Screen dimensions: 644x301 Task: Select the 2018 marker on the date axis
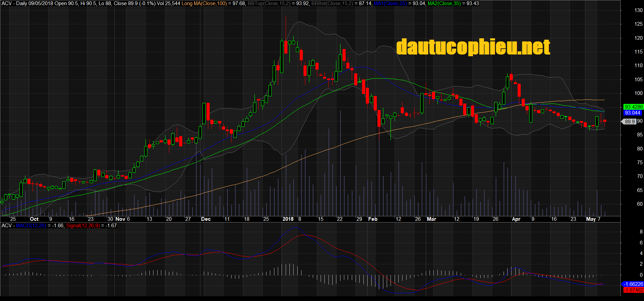[288, 219]
